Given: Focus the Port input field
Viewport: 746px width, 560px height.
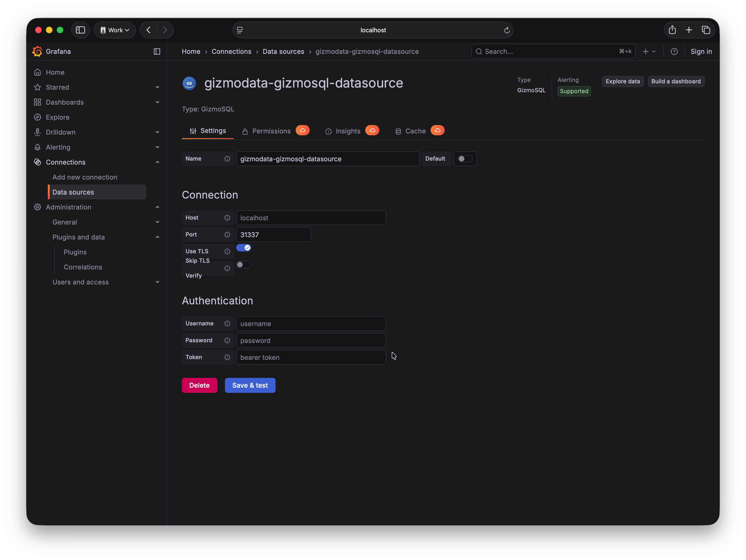Looking at the screenshot, I should (273, 235).
